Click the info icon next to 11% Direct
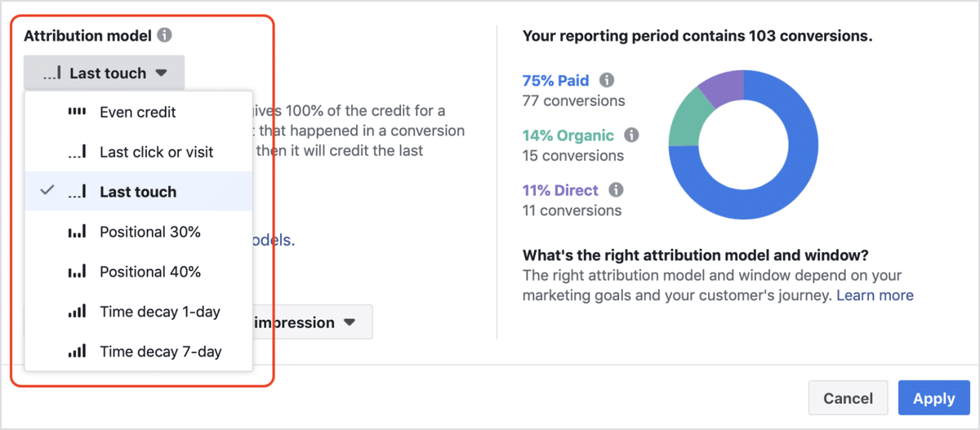The width and height of the screenshot is (980, 430). tap(617, 190)
